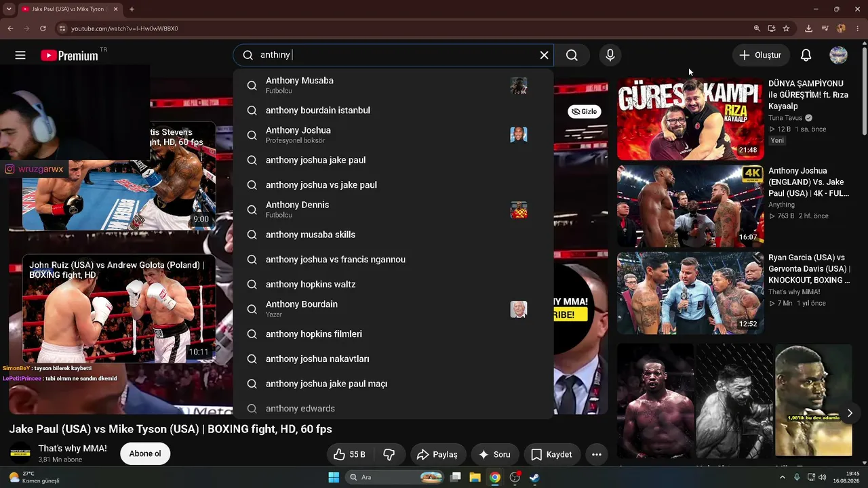868x488 pixels.
Task: Open John Ruiz vs Andrew Golota end-screen video
Action: 119,309
